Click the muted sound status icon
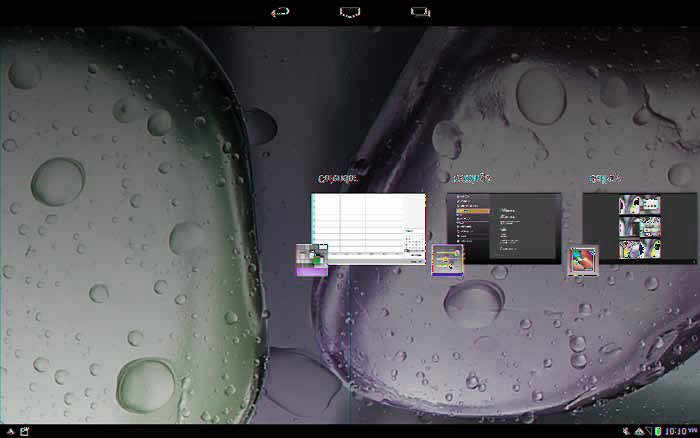 pos(626,431)
